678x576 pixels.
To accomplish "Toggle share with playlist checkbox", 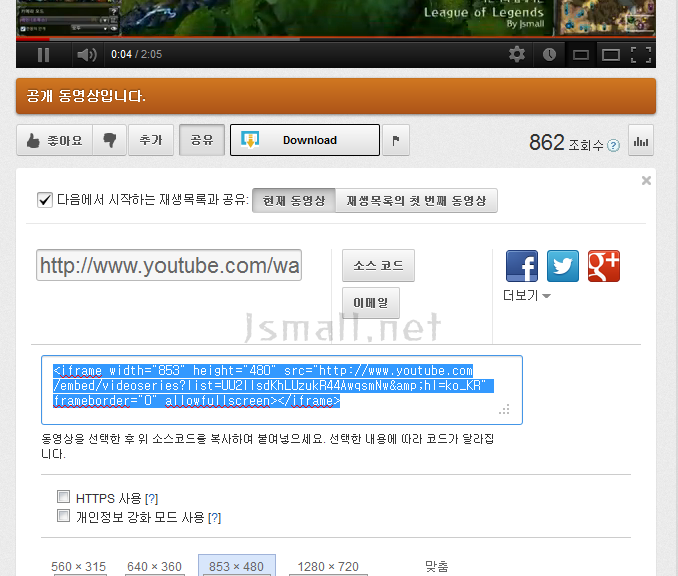I will [x=45, y=200].
